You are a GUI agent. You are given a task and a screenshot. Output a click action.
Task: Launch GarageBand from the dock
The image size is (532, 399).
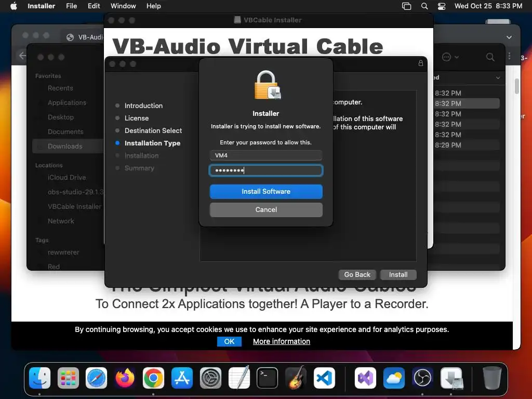pyautogui.click(x=296, y=378)
